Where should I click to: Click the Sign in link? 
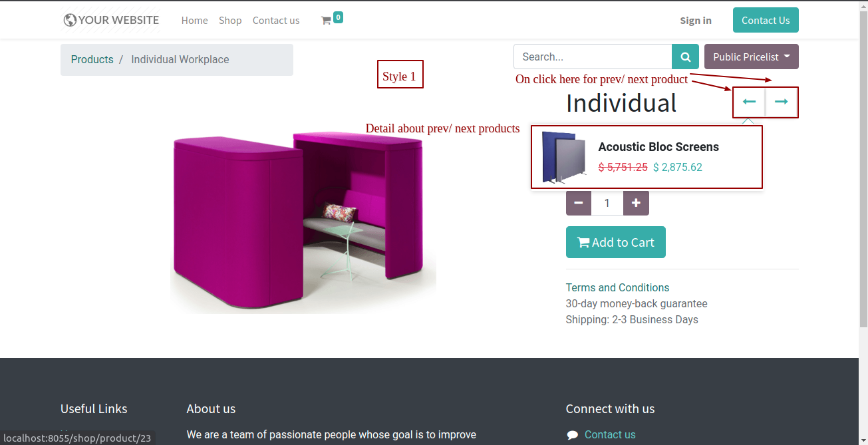(x=696, y=21)
